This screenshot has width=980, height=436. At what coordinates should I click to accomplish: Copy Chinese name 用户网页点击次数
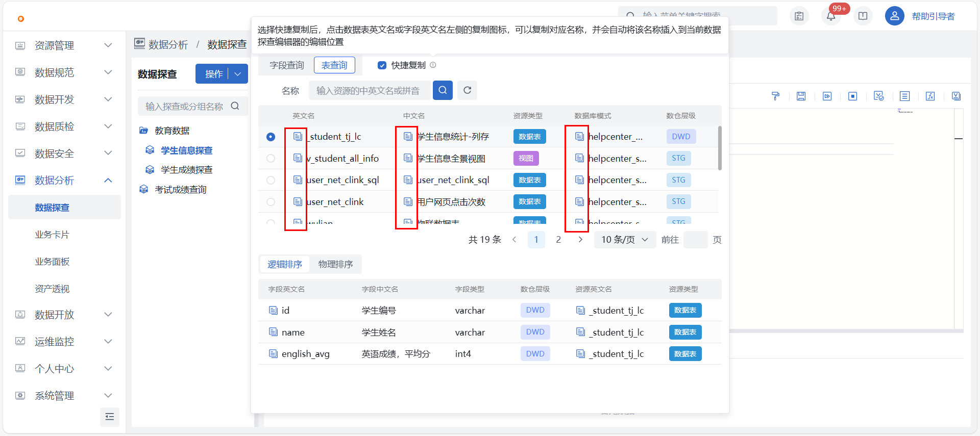coord(408,202)
